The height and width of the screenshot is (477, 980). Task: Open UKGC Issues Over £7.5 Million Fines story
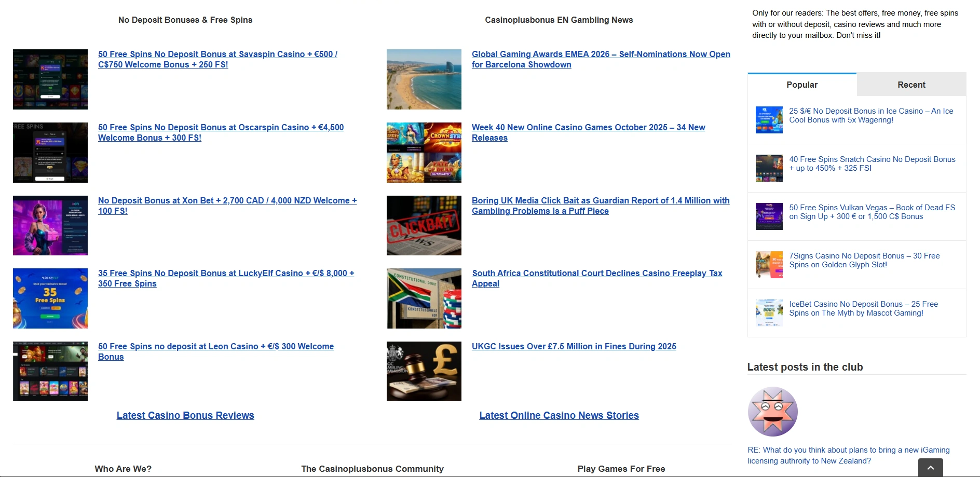click(x=574, y=346)
